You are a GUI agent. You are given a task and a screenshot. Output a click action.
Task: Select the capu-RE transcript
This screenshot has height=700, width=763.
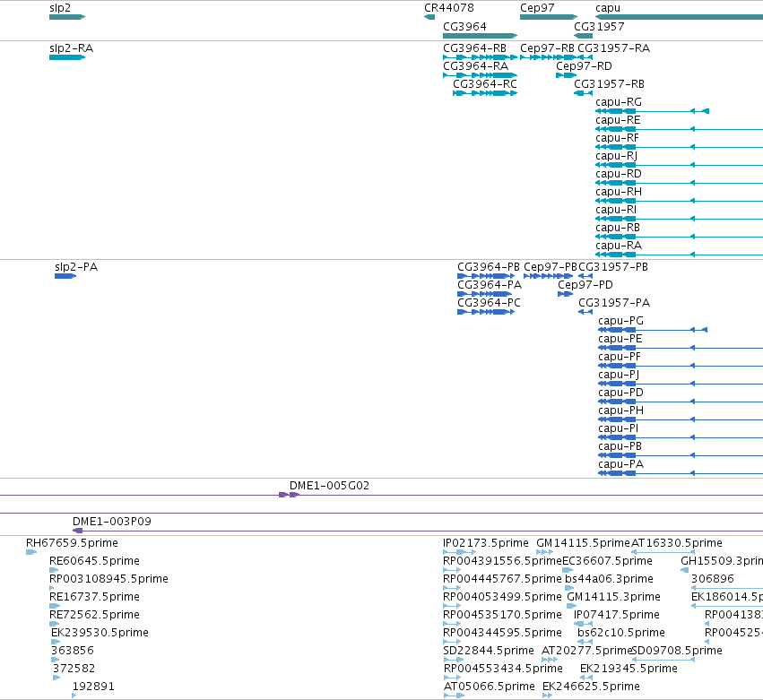tap(679, 129)
